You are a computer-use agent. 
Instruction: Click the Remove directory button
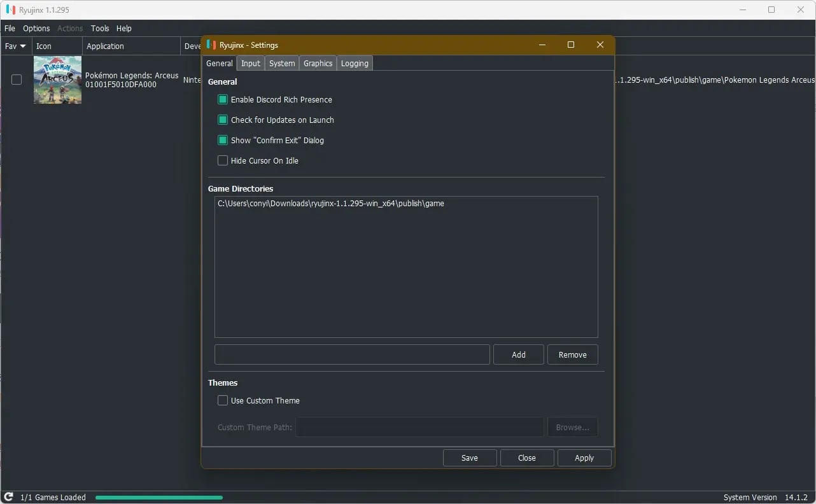click(x=573, y=354)
